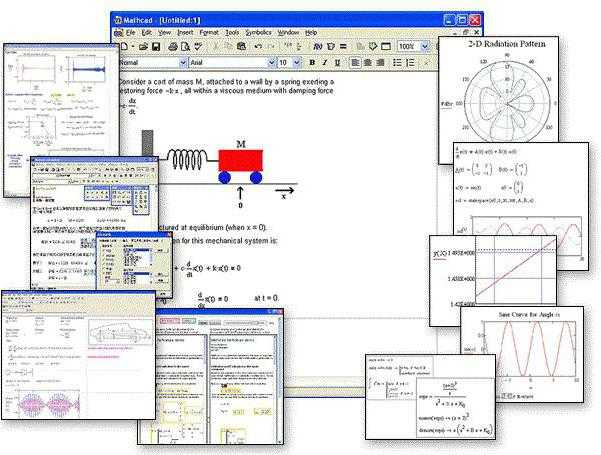601x455 pixels.
Task: Open the Window menu
Action: pos(288,33)
